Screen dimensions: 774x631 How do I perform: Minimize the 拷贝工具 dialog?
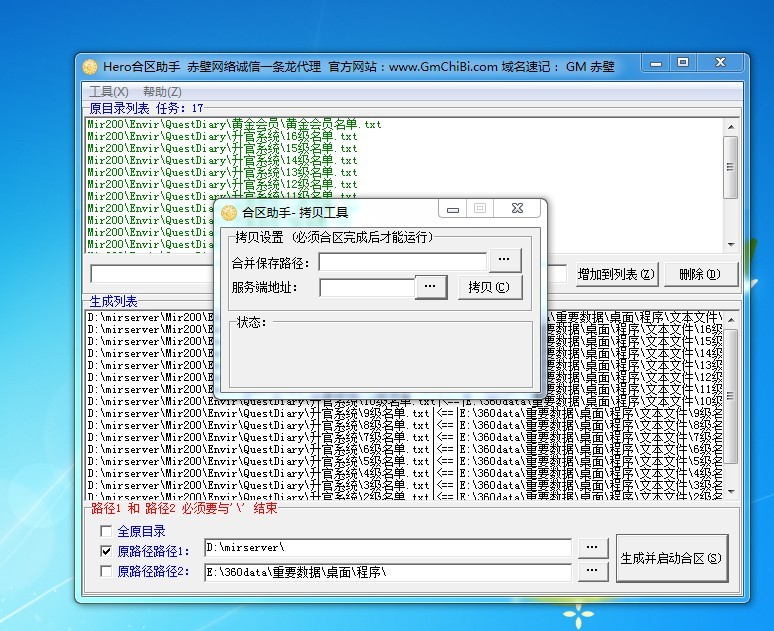[453, 209]
